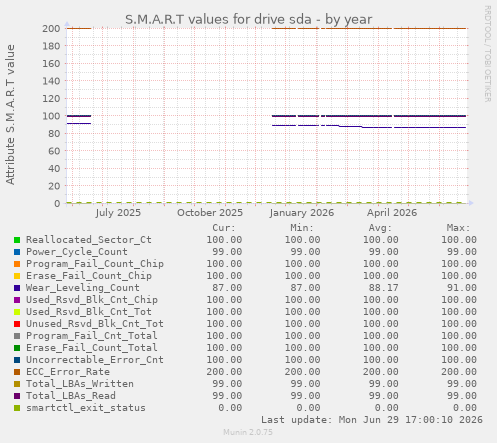The image size is (497, 443).
Task: Select the smartctl_exit_status legend label
Action: tap(86, 408)
